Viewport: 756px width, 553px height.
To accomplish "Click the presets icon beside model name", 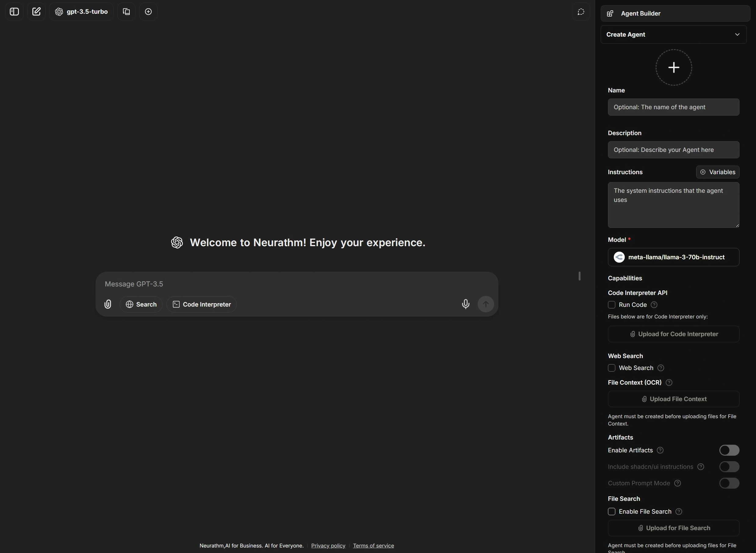I will (126, 12).
